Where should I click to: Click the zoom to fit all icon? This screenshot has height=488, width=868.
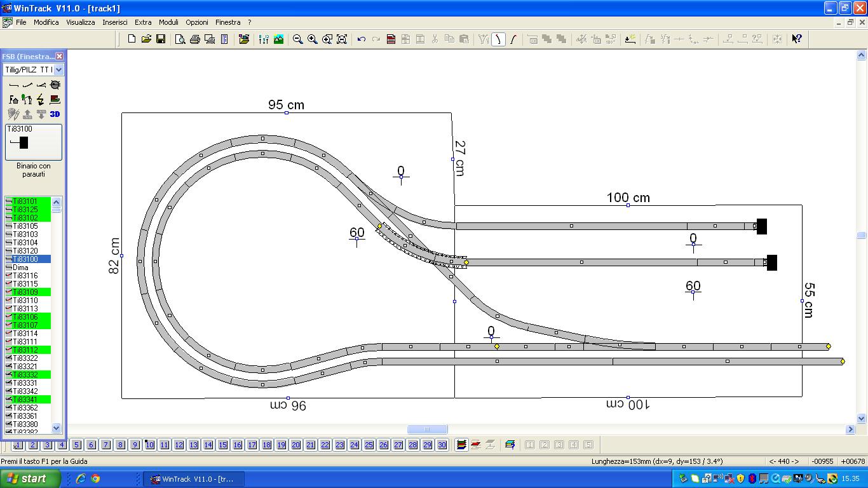click(x=341, y=39)
